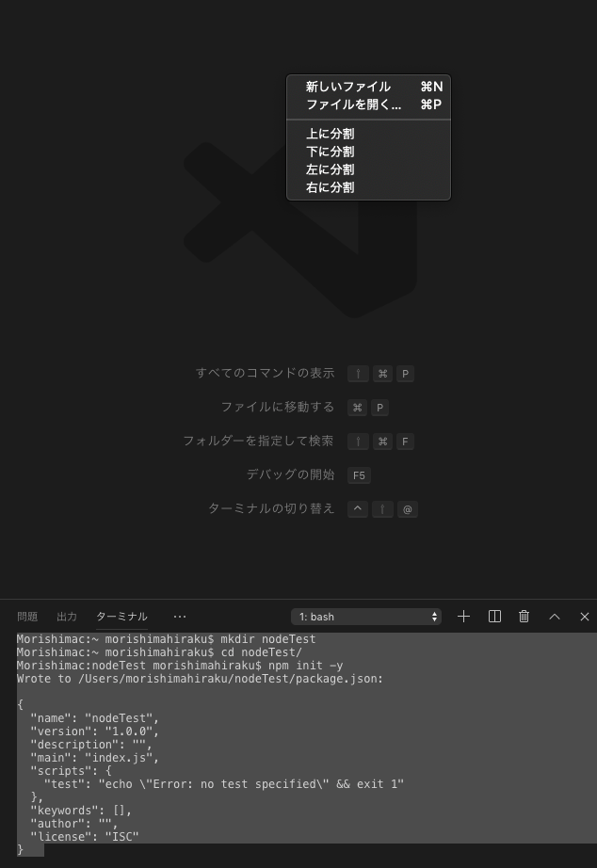Select 左に分割 in the context menu
Screen dimensions: 597x868
point(368,169)
